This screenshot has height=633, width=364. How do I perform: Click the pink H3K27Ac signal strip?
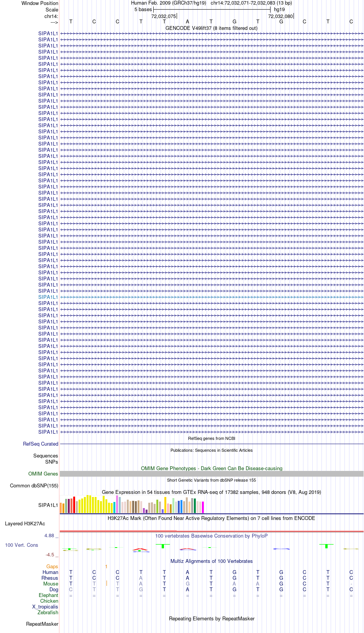point(212,531)
